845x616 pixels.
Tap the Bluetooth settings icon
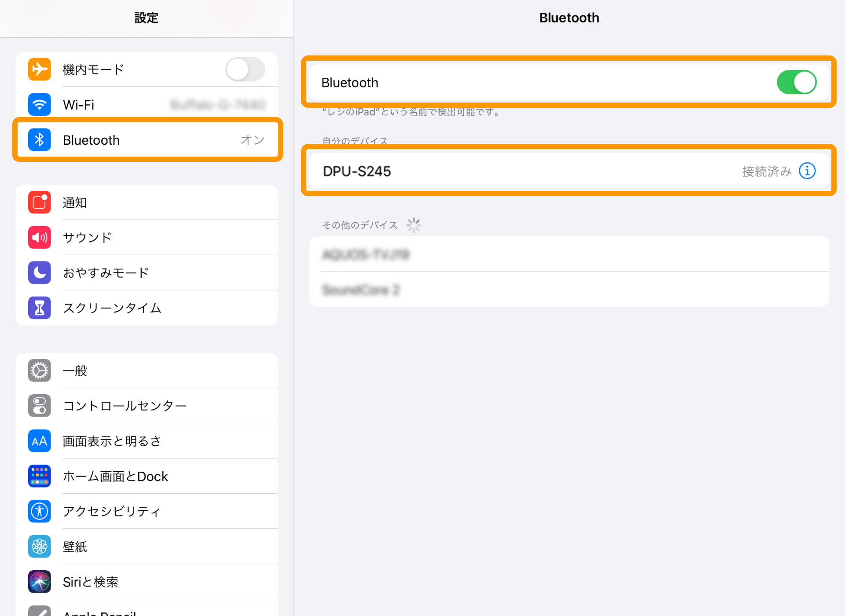coord(40,140)
